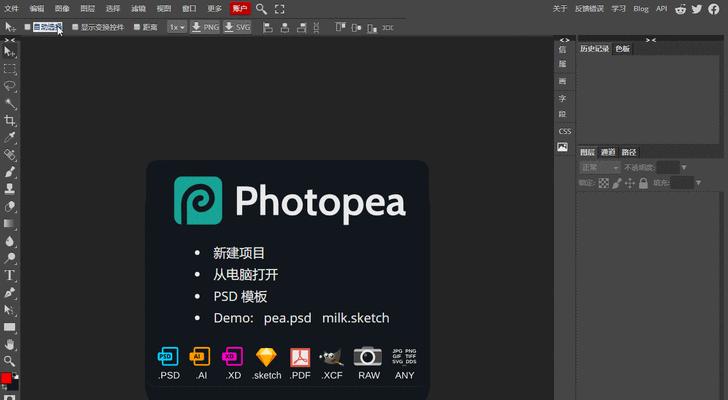Expand the fill 填充 arrow
728x400 pixels.
point(698,183)
